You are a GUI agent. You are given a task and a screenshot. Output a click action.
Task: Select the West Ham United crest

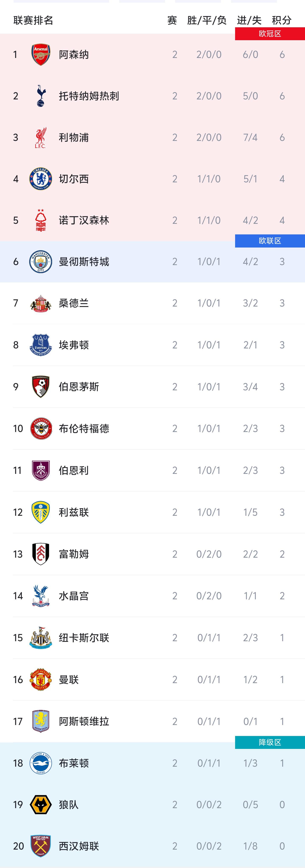click(x=41, y=846)
